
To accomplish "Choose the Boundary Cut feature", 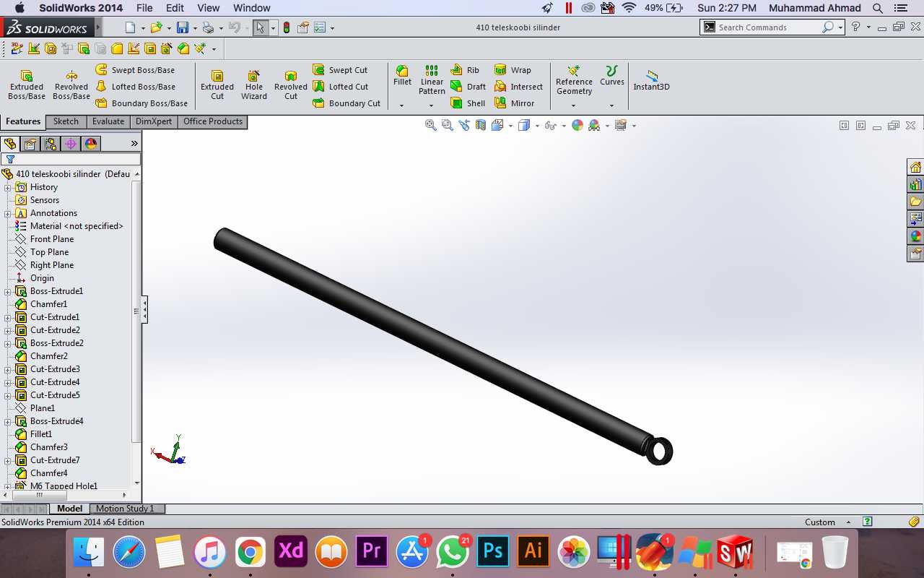I will tap(346, 103).
